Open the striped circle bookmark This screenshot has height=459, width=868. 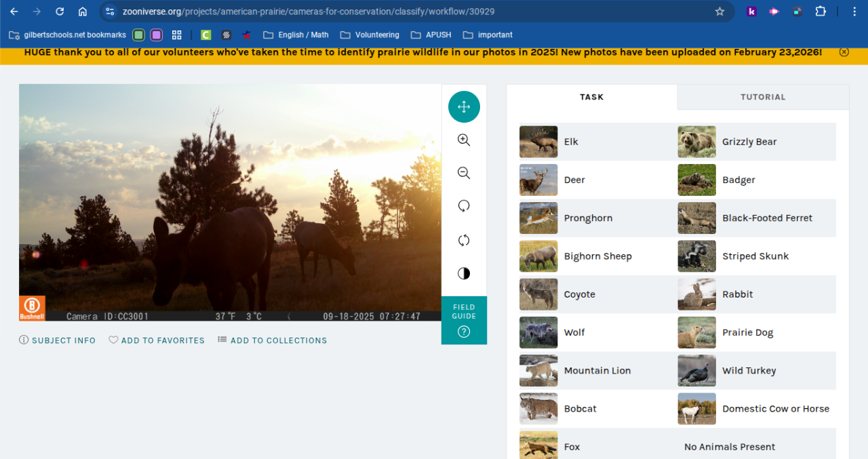click(226, 35)
